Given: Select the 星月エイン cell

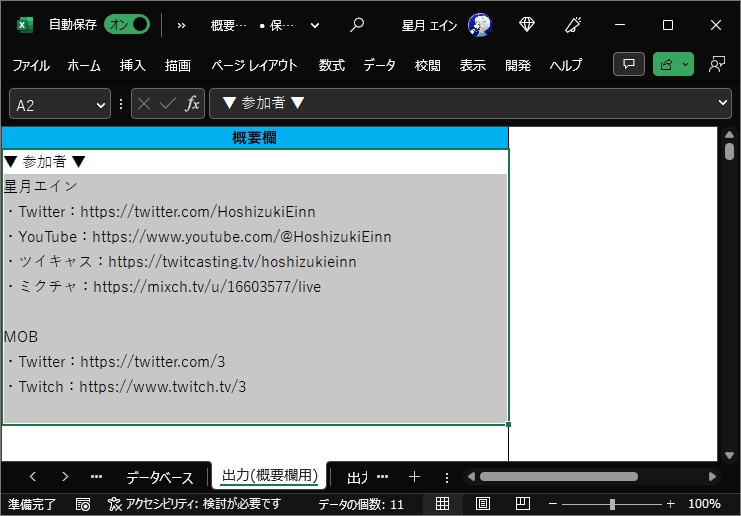Looking at the screenshot, I should 255,186.
